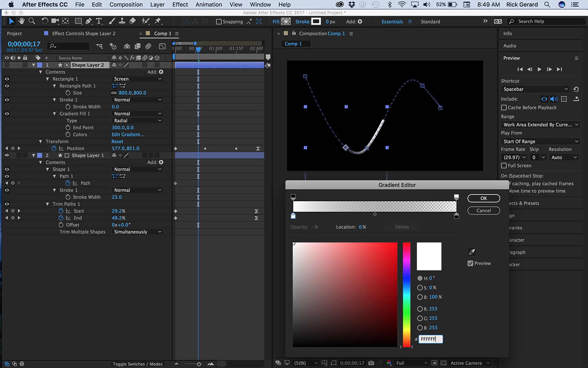
Task: Select the Rectangle shape tool
Action: (78, 21)
